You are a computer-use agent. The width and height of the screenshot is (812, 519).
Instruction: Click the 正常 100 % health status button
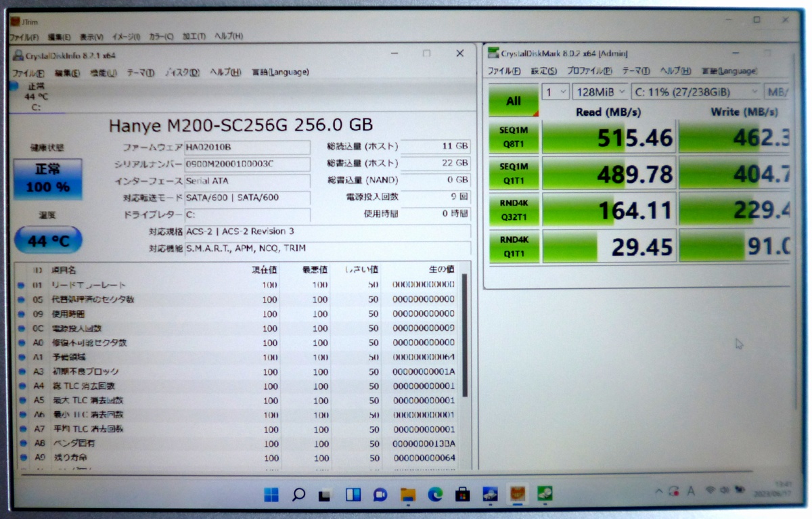click(x=47, y=178)
